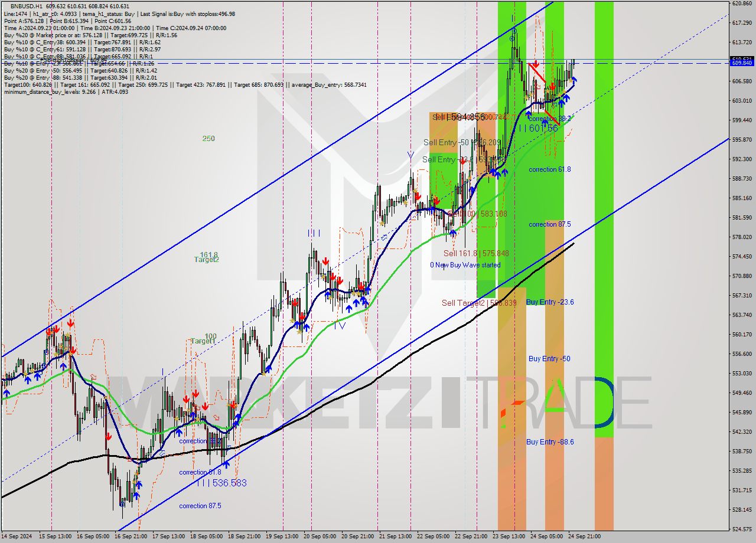Click the '0 New Buy Wave started' label
Viewport: 756px width, 543px height.
465,265
